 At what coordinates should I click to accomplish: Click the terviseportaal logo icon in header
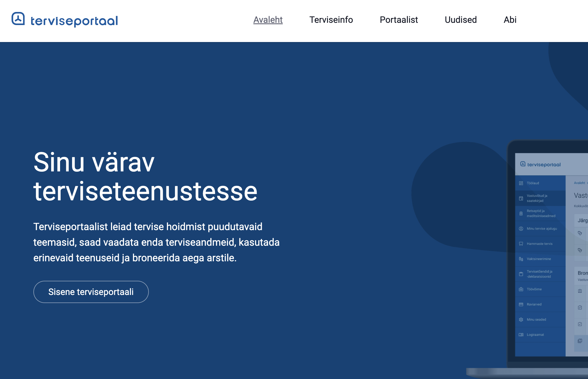pyautogui.click(x=18, y=19)
